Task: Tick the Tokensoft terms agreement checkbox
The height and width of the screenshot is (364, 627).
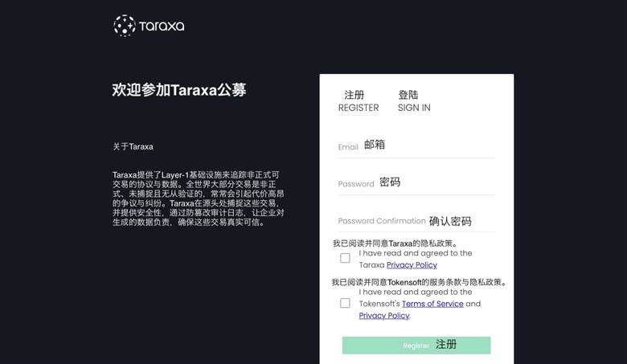Action: tap(345, 303)
